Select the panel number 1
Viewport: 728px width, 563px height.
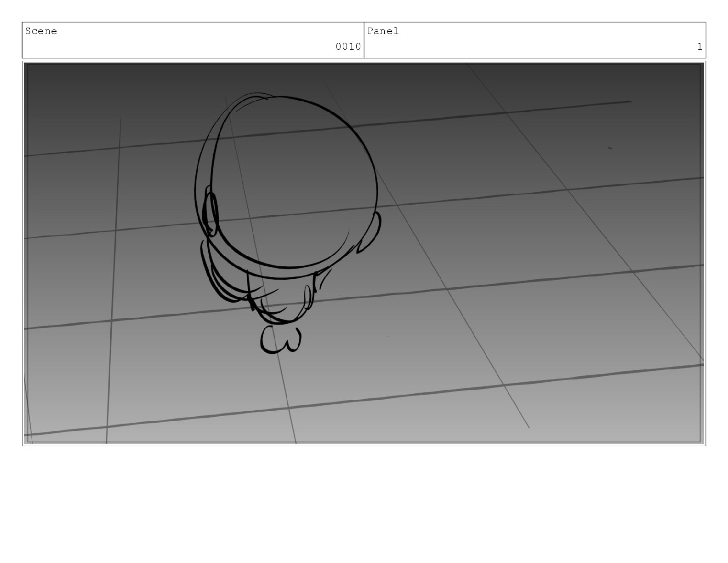(700, 46)
